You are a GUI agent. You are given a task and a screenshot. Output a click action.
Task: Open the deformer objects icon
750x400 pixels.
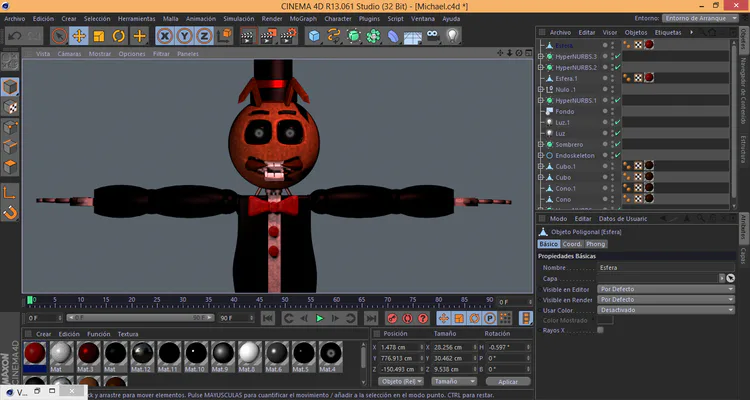click(393, 36)
